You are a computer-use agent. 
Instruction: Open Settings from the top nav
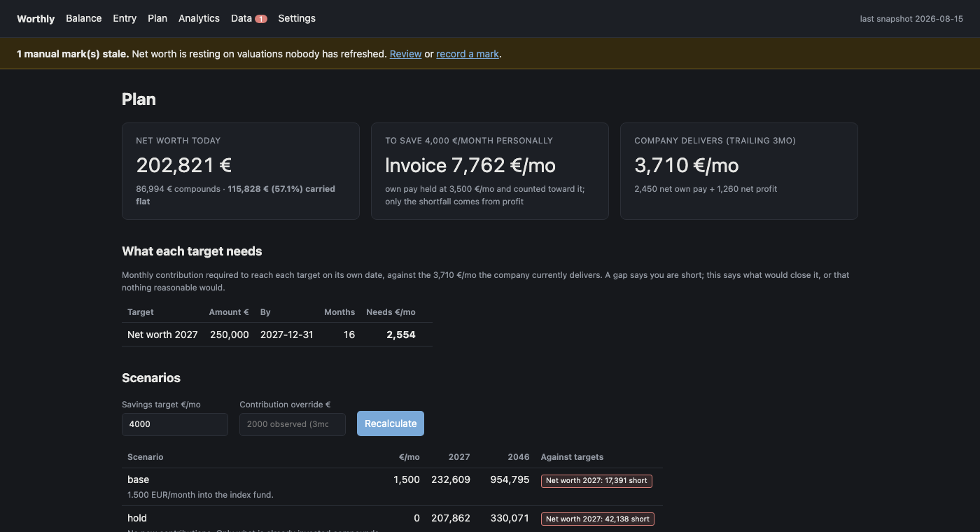297,18
